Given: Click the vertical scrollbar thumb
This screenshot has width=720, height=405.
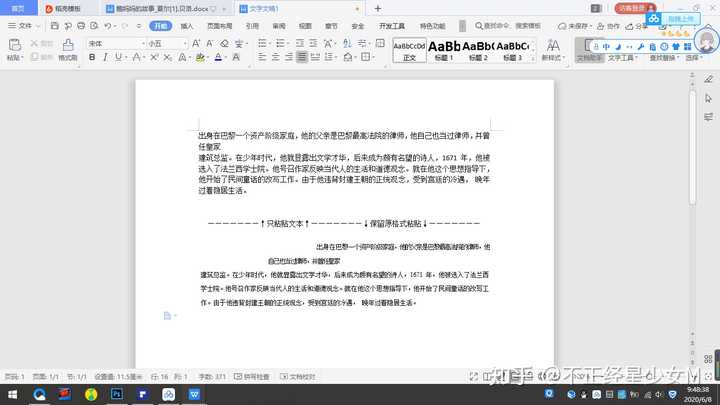Looking at the screenshot, I should [x=692, y=146].
